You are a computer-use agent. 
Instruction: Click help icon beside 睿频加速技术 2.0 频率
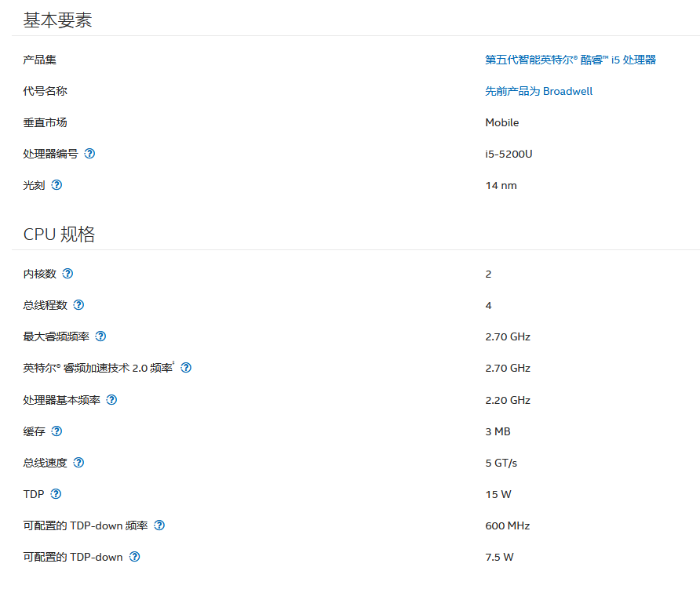186,368
